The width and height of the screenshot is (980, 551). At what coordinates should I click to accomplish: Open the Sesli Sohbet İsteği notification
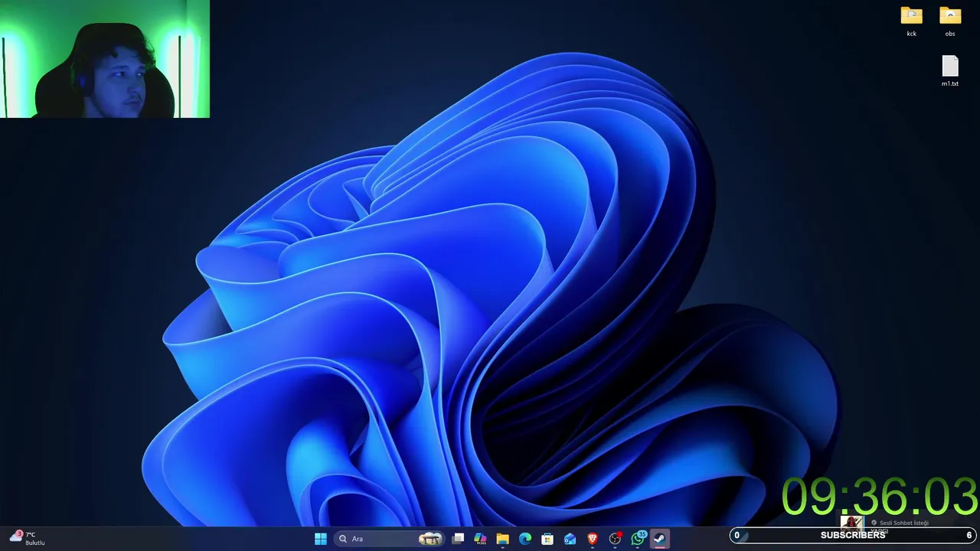903,523
